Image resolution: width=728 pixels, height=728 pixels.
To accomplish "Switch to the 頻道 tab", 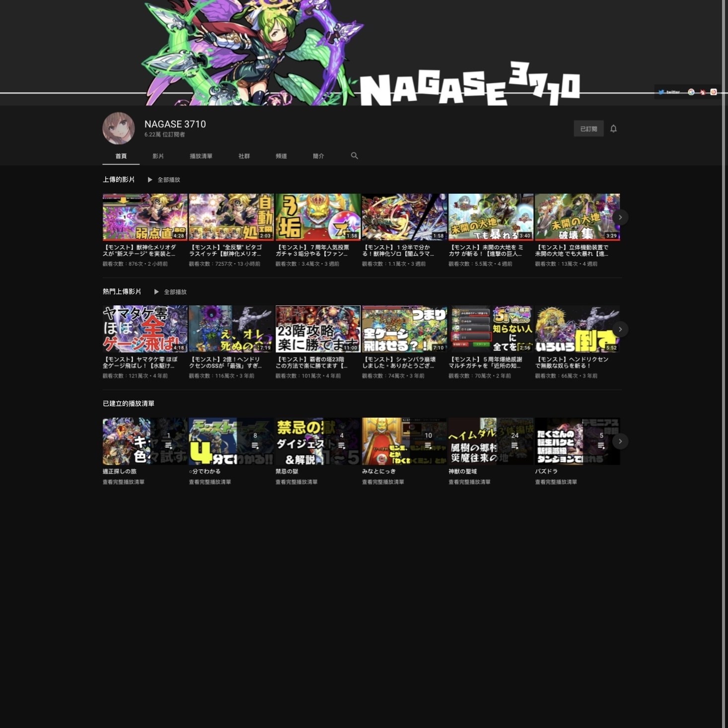I will [281, 156].
